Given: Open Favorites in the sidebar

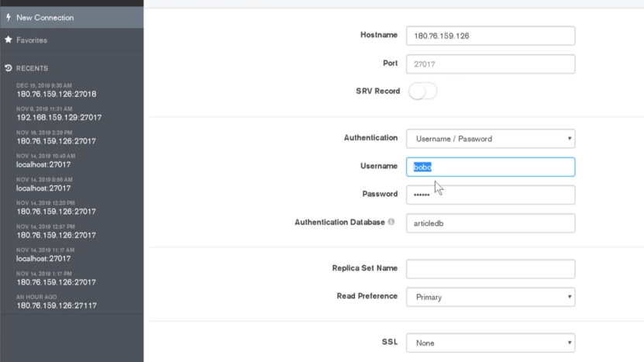Looking at the screenshot, I should (32, 40).
